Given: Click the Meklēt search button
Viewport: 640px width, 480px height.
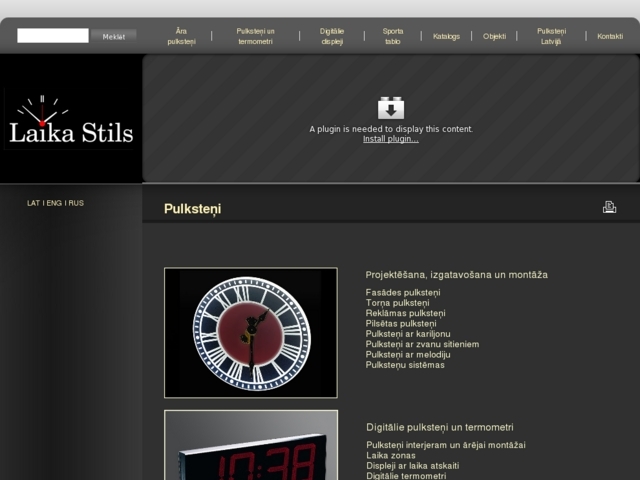Looking at the screenshot, I should pyautogui.click(x=113, y=37).
